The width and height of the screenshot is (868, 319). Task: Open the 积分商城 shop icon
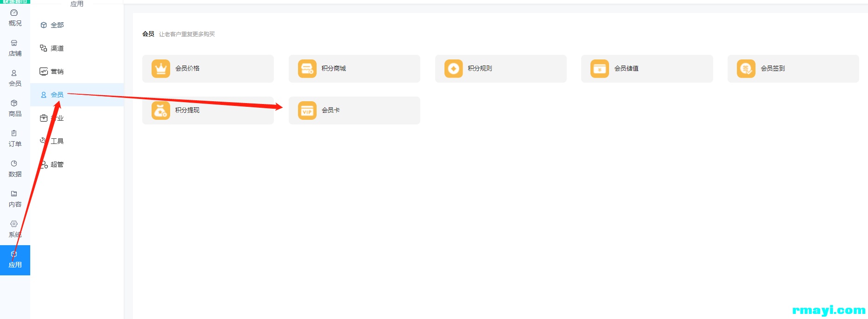[307, 69]
